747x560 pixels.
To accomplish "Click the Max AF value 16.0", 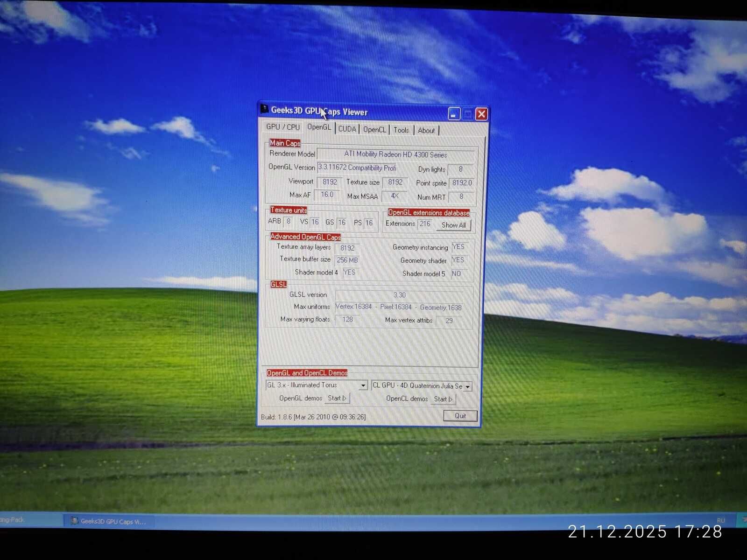I will click(x=327, y=195).
